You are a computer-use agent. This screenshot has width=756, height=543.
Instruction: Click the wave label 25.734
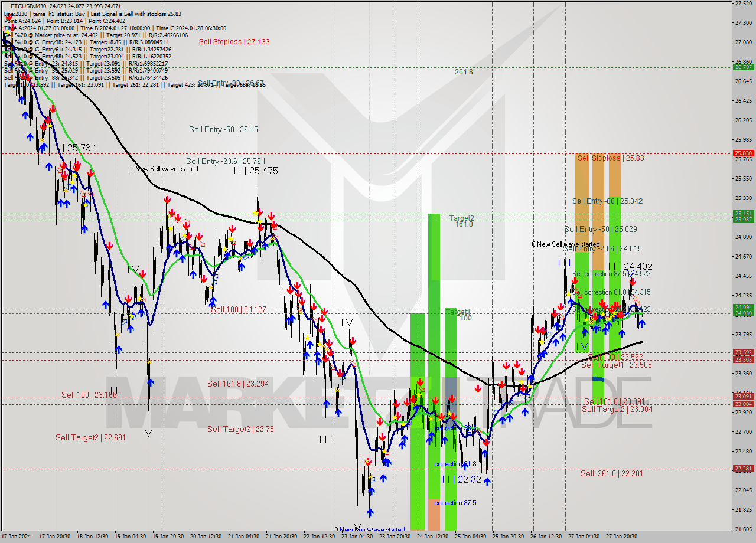tap(79, 148)
